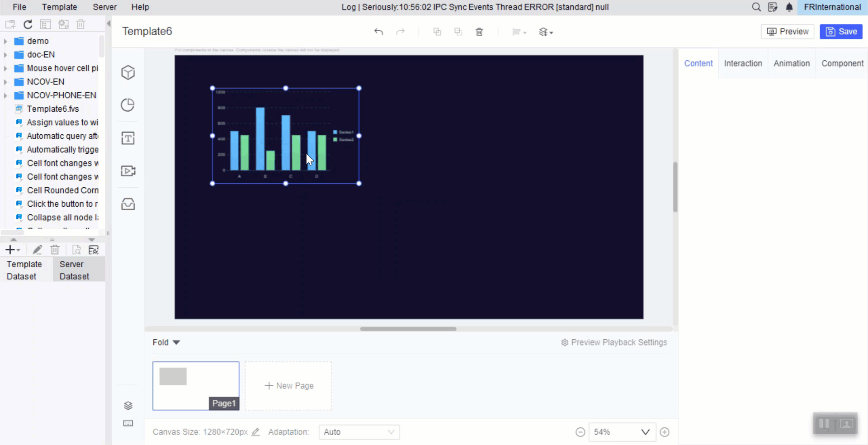Click the keyboard shortcuts icon
The image size is (868, 445).
[128, 423]
